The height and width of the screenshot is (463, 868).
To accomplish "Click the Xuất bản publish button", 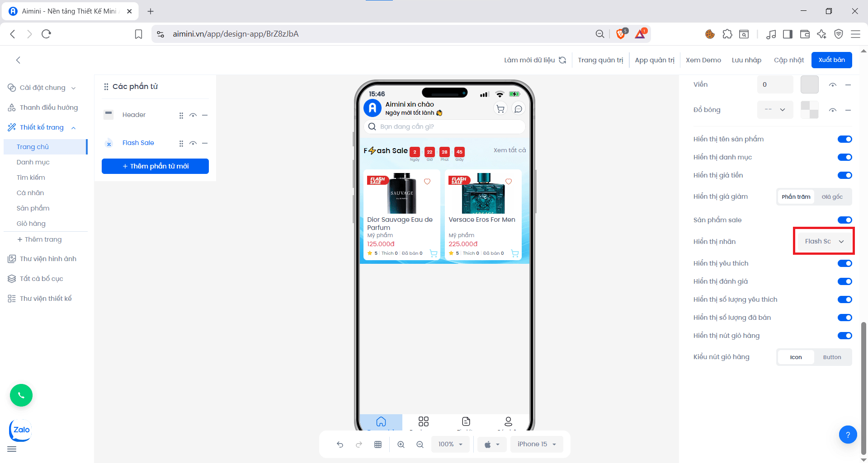I will click(831, 60).
